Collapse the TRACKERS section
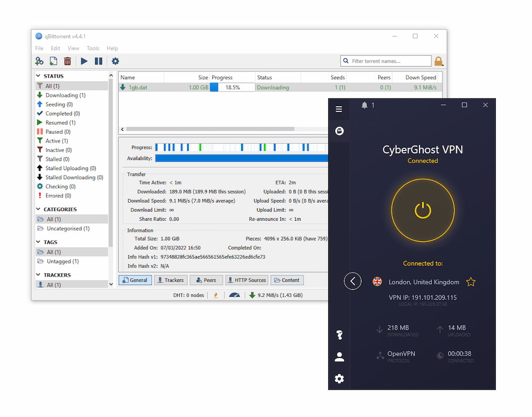The width and height of the screenshot is (532, 417). pos(38,275)
